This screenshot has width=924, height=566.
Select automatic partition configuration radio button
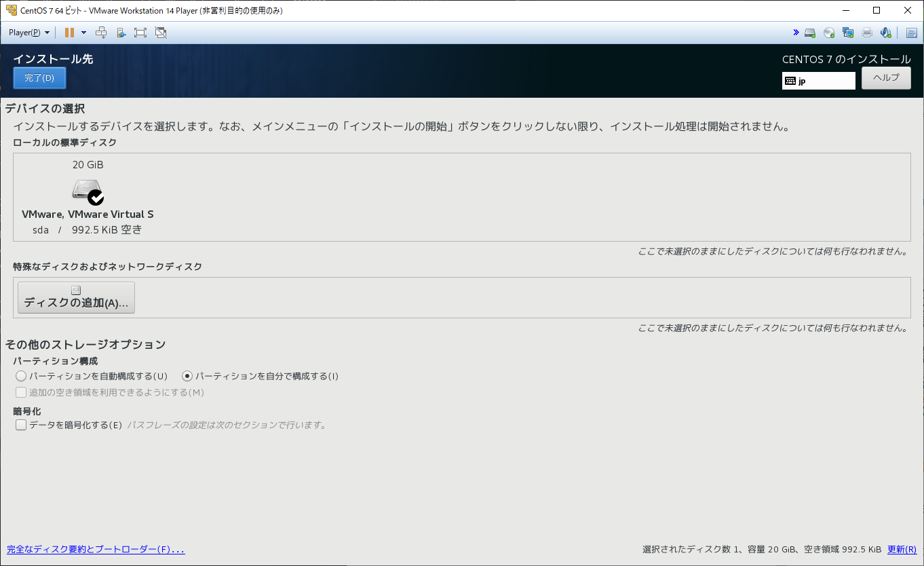(x=21, y=376)
